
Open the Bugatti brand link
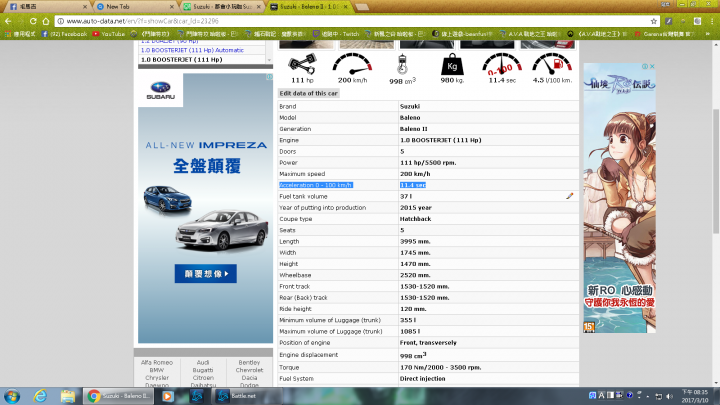(203, 370)
